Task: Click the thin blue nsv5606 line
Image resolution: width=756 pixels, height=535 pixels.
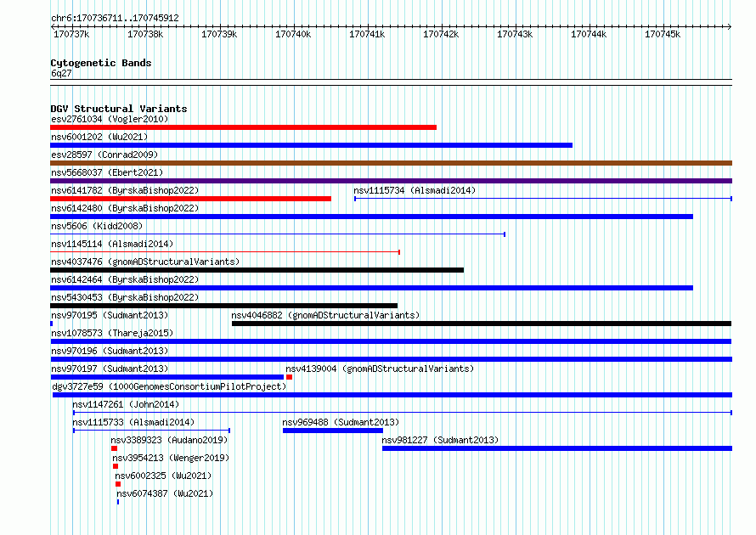Action: point(278,234)
